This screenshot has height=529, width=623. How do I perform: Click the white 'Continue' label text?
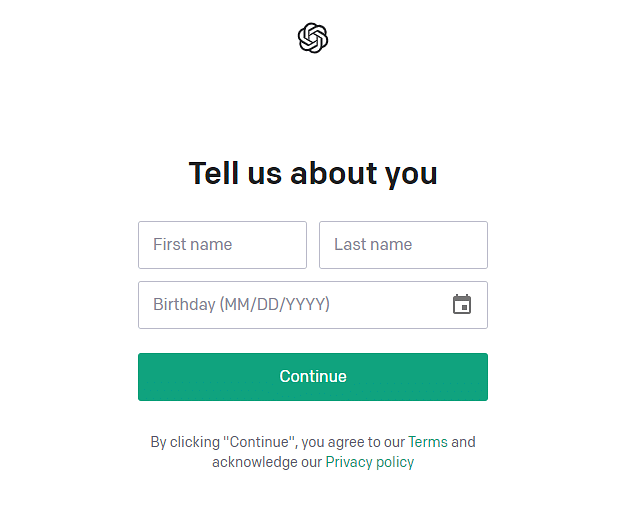point(313,376)
